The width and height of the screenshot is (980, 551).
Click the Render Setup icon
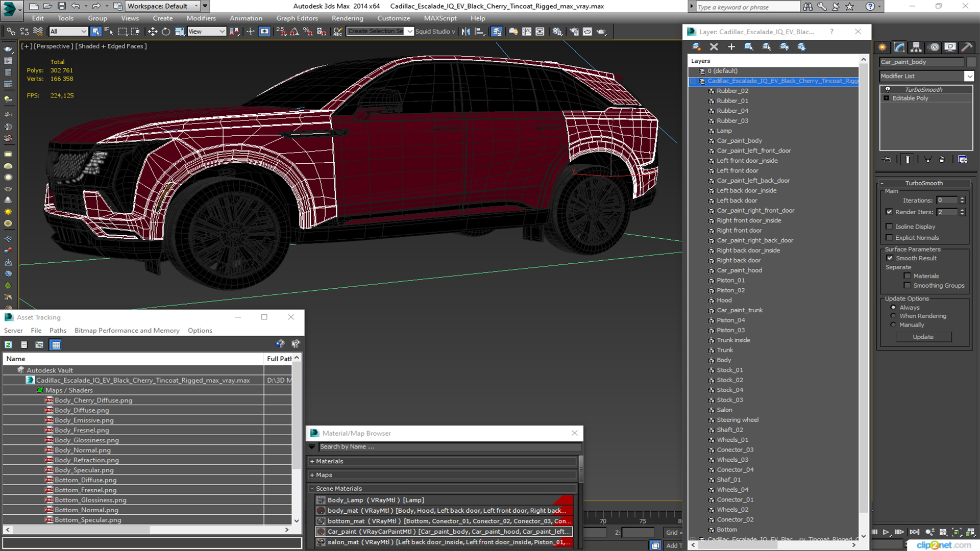(574, 32)
